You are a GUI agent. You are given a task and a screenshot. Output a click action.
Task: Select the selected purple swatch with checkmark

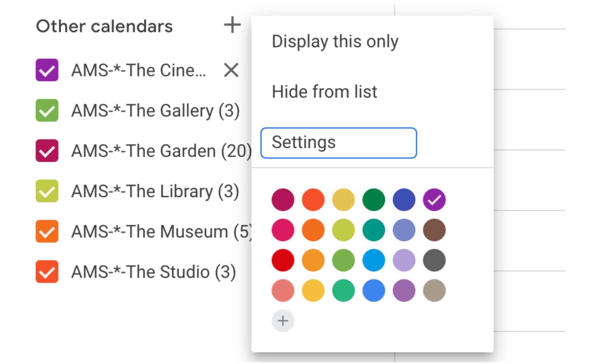point(434,200)
